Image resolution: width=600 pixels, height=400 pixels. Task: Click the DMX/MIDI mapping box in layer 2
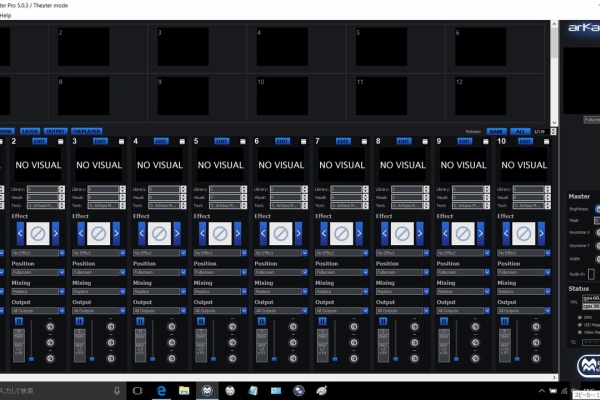pyautogui.click(x=19, y=345)
